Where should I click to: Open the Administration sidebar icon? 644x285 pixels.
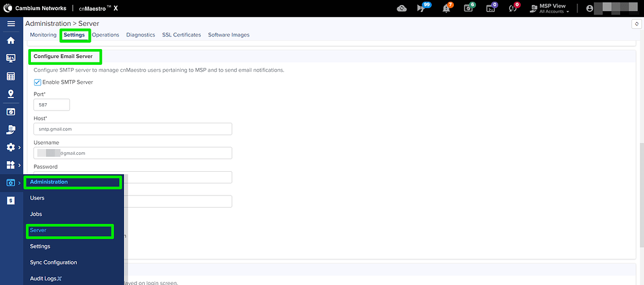coord(10,182)
